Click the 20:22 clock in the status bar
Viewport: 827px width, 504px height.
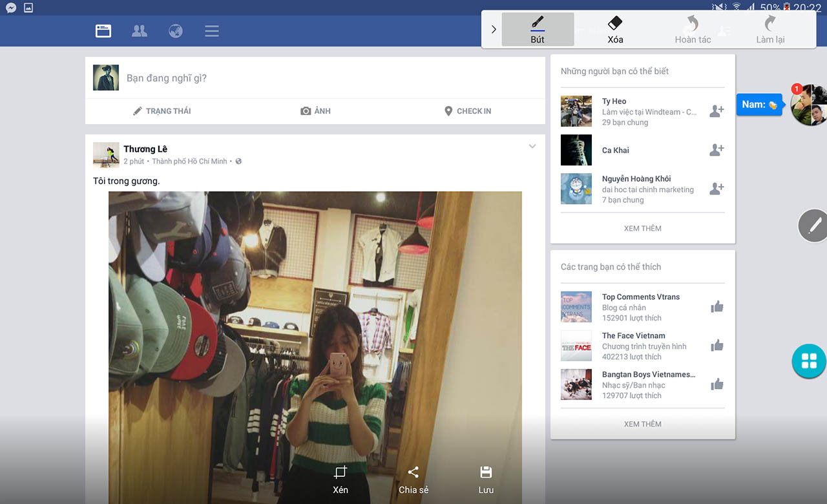click(808, 8)
